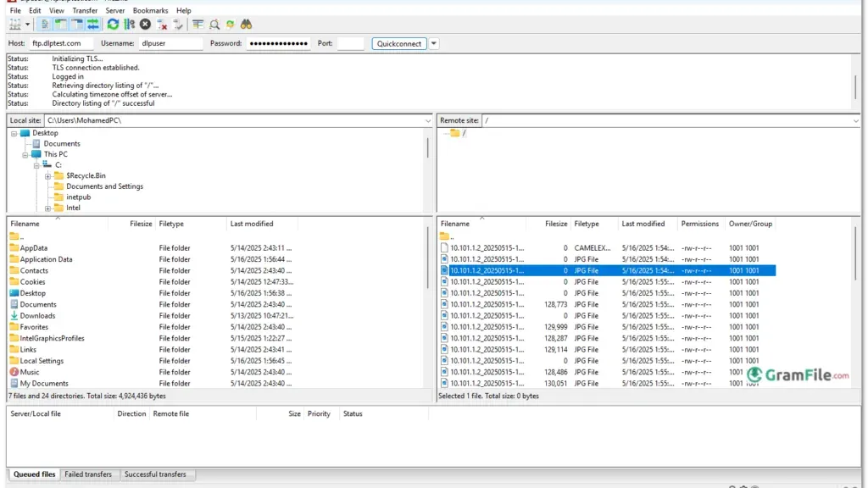868x488 pixels.
Task: Click the Desktop icon in local file list
Action: pos(14,292)
